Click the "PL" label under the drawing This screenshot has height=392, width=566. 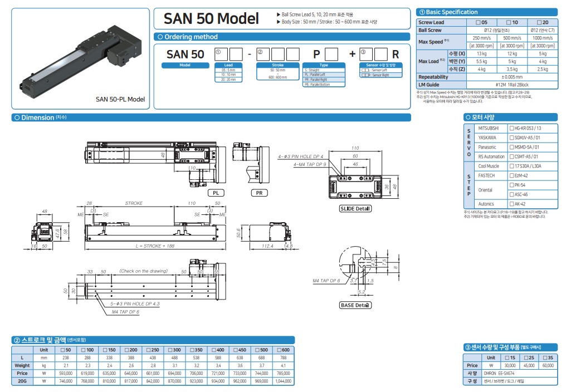[x=216, y=193]
